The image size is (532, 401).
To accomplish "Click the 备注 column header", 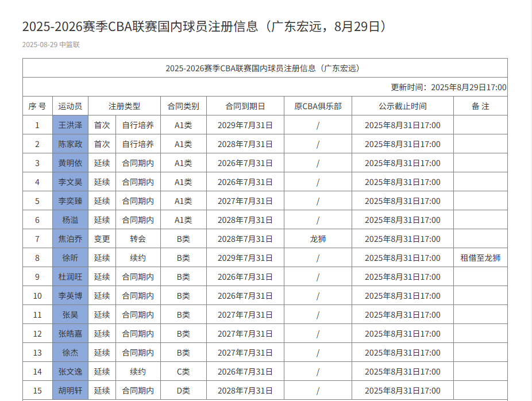I will [x=480, y=106].
